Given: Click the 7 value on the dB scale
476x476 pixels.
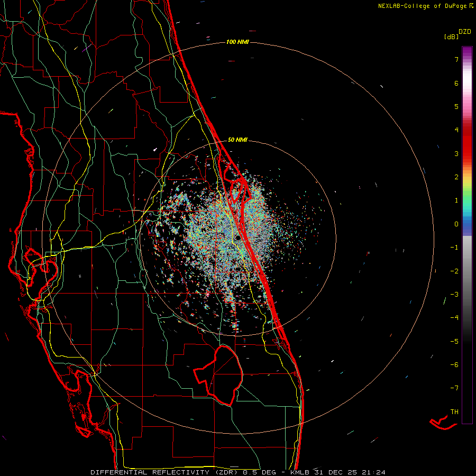Looking at the screenshot, I should (x=456, y=59).
